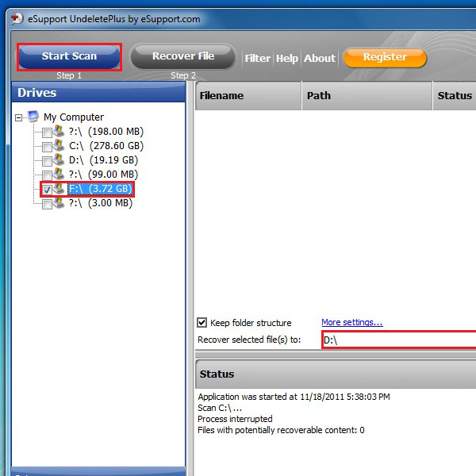Viewport: 476px width, 476px height.
Task: Click 'Files with potentially recoverable content: 0' line
Action: click(x=281, y=430)
